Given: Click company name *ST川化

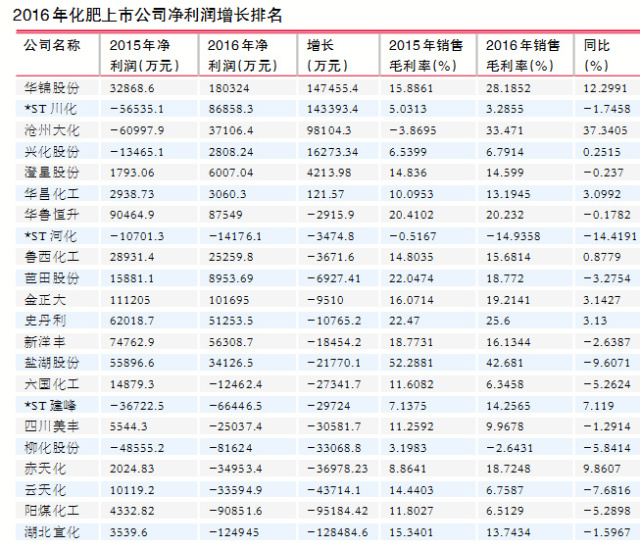Looking at the screenshot, I should point(50,109).
